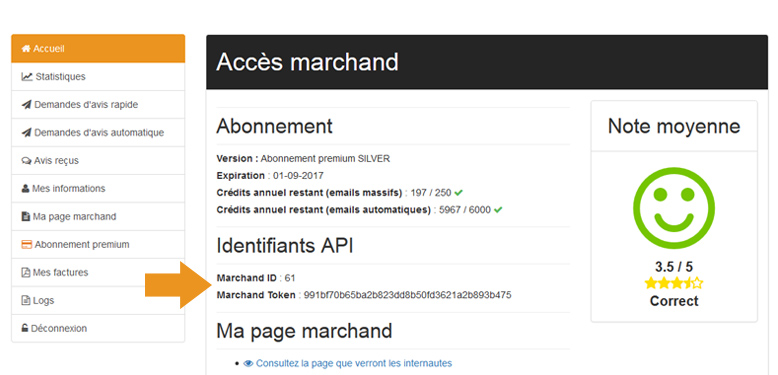This screenshot has height=375, width=778.
Task: Click the Marchand Token value 991bf70b...
Action: coord(407,295)
